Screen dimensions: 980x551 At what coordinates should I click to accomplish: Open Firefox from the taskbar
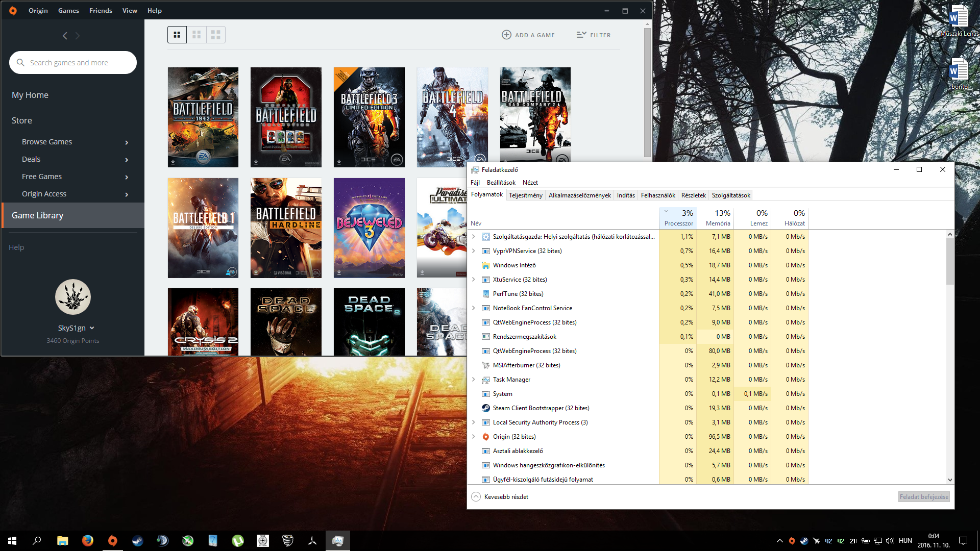point(88,541)
